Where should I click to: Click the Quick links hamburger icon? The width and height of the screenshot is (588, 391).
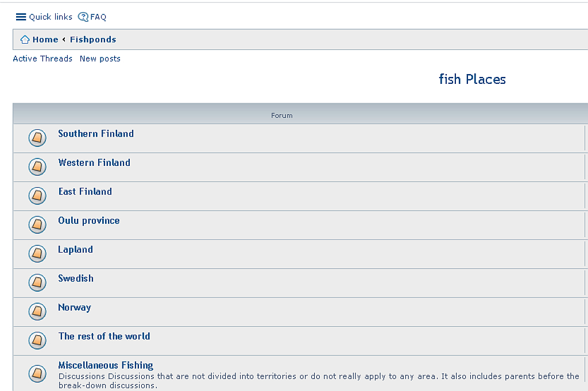coord(21,17)
